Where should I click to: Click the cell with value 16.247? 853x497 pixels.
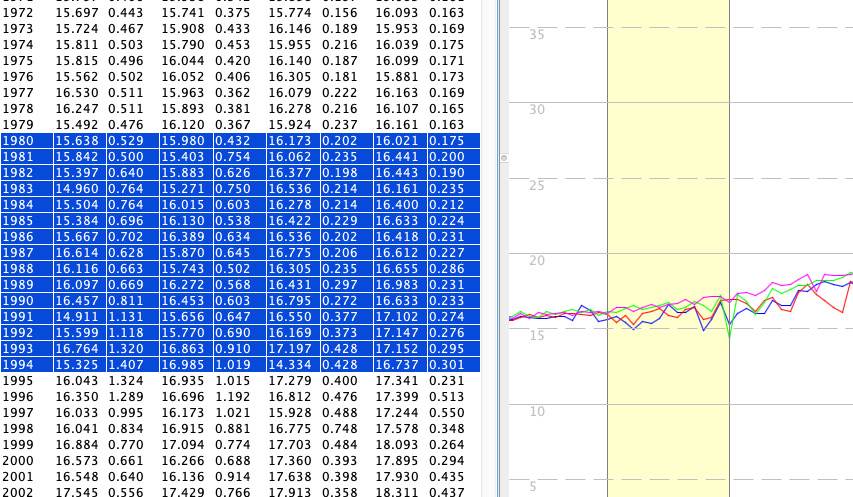pos(77,109)
